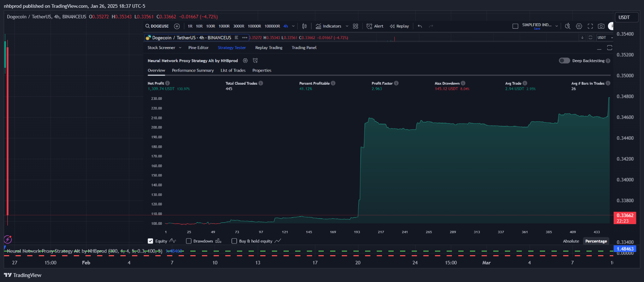
Task: Select the 1000R interval
Action: tap(224, 26)
